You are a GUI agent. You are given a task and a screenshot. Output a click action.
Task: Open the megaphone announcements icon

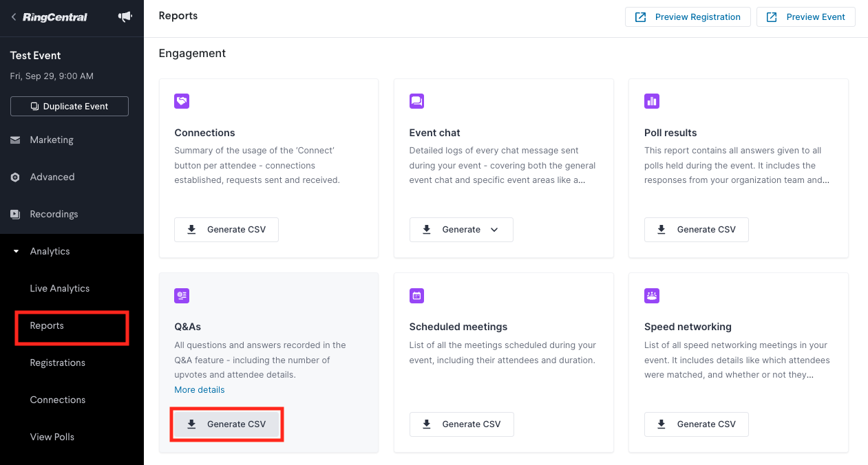point(125,17)
